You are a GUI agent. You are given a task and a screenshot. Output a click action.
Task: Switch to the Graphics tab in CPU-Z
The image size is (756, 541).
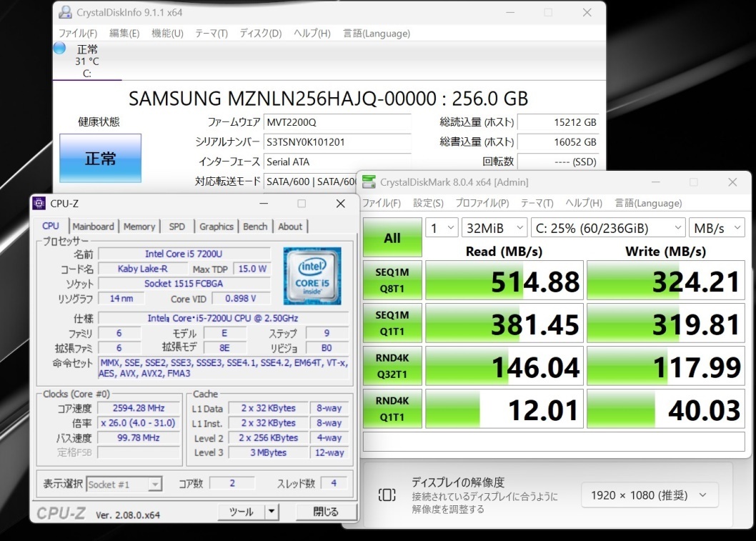217,226
